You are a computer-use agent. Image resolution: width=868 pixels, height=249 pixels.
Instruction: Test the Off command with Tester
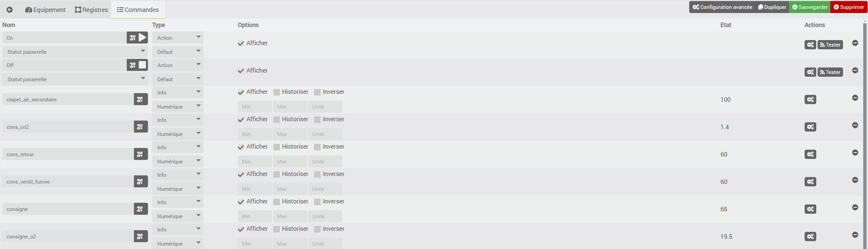click(x=830, y=72)
